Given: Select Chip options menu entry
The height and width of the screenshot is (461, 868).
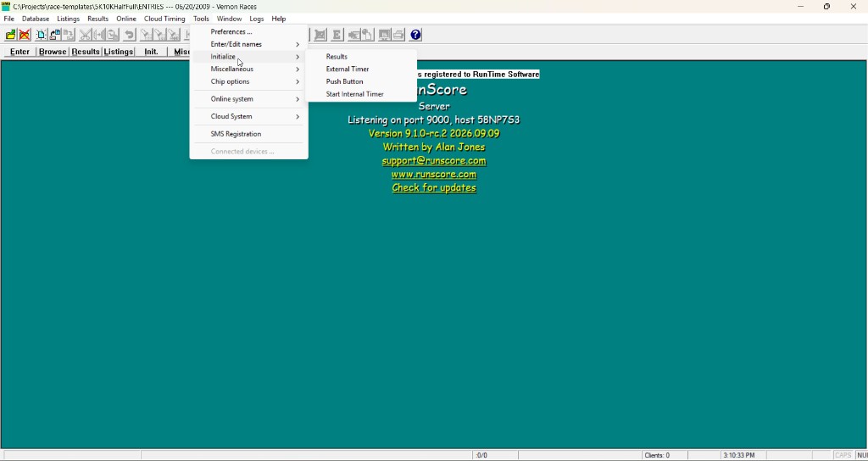Looking at the screenshot, I should click(248, 81).
